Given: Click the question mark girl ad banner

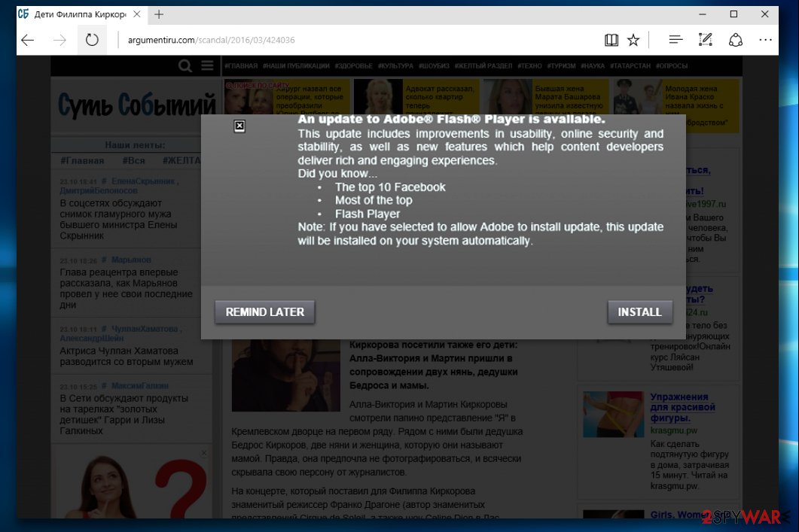Looking at the screenshot, I should [x=132, y=482].
